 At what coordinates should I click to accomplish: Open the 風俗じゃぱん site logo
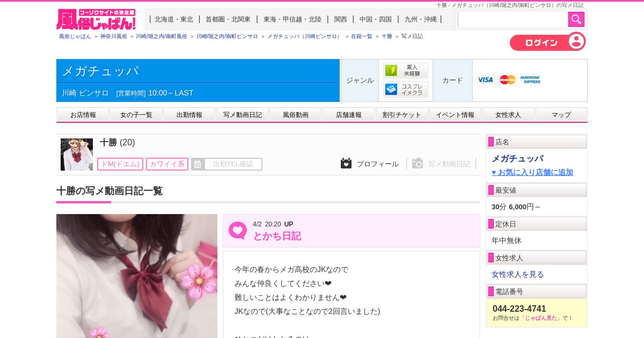pyautogui.click(x=96, y=19)
